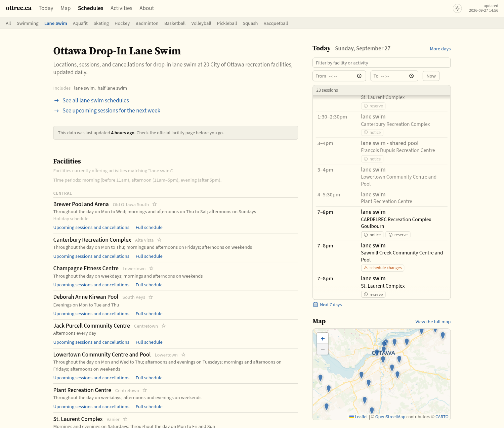This screenshot has height=428, width=504.
Task: Star Brewer Pool and Arena as favorite
Action: click(x=155, y=204)
